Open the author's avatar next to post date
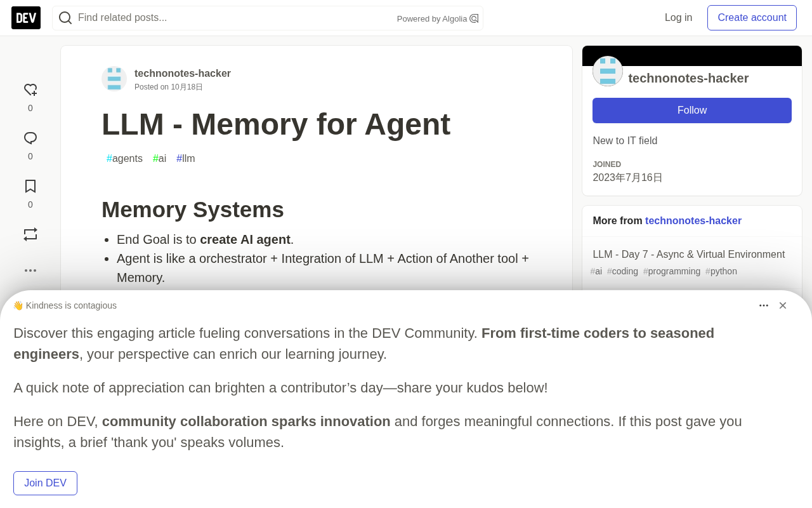The image size is (812, 508). [x=114, y=79]
